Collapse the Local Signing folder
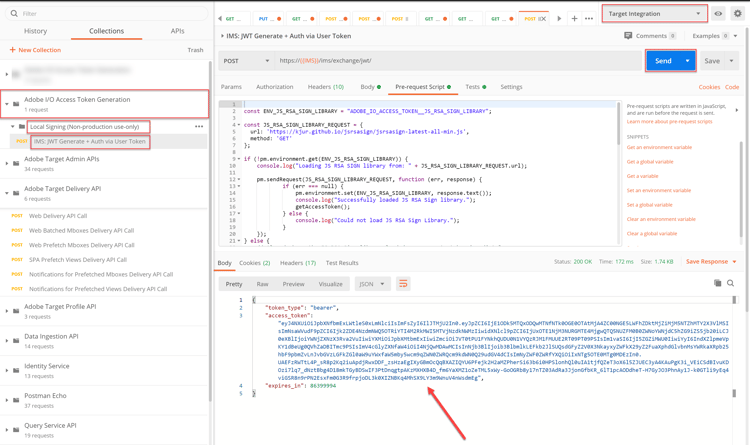The height and width of the screenshot is (445, 750). (x=13, y=127)
